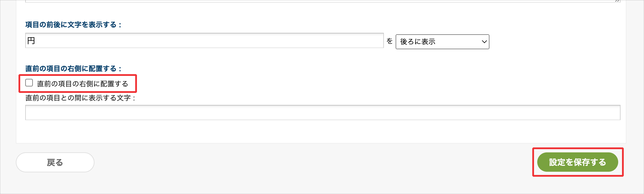Viewport: 644px width, 194px height.
Task: Focus the text field containing 円
Action: 204,41
